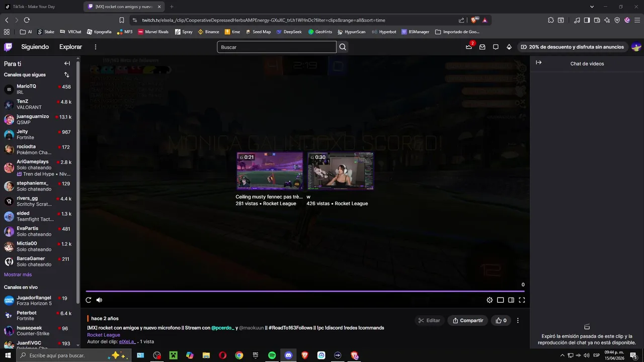Open Discord from the taskbar
The image size is (644, 362).
(288, 355)
